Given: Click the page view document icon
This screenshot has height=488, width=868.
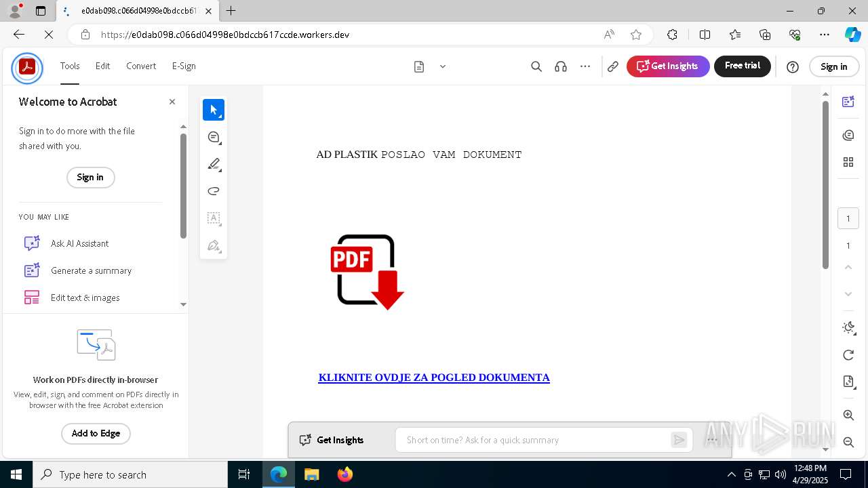Looking at the screenshot, I should (419, 66).
